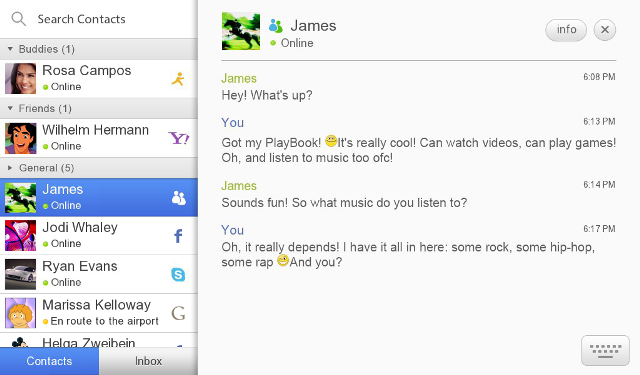Click the Google Talk icon beside Marissa Kelloway

pos(178,313)
